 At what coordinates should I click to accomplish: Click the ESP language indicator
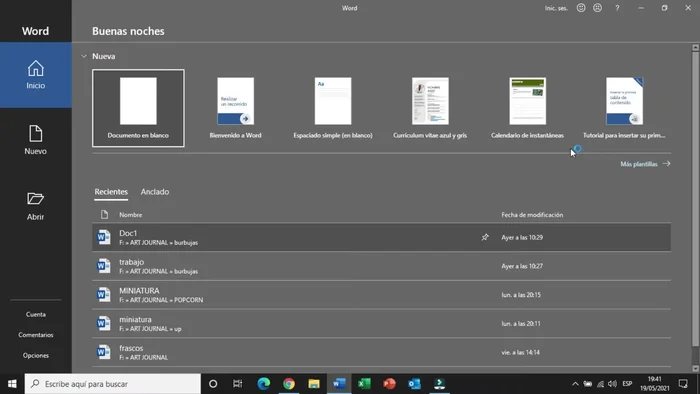627,384
